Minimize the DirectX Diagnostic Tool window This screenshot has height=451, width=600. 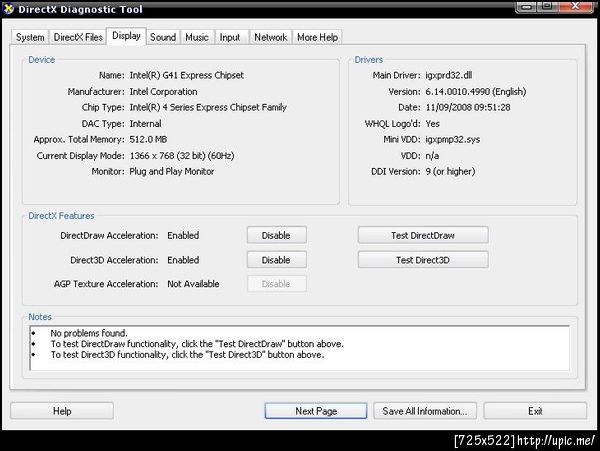click(x=526, y=7)
